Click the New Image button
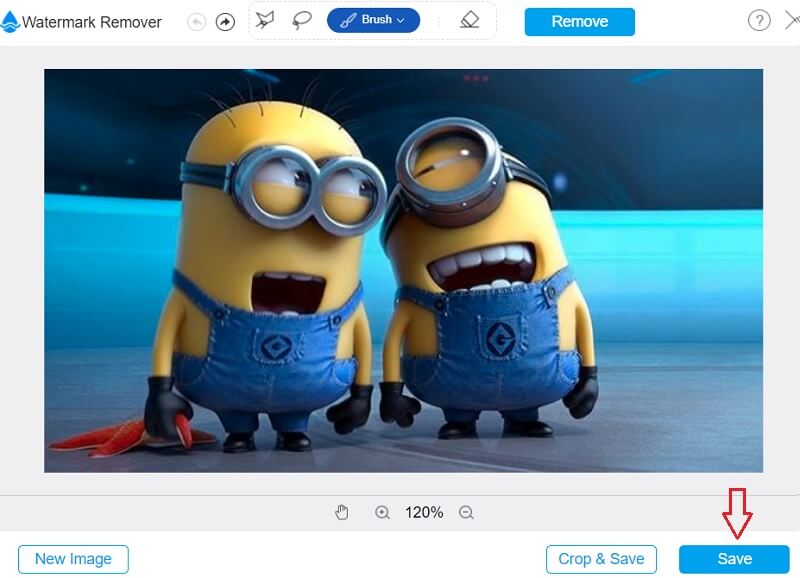800x578 pixels. point(73,559)
